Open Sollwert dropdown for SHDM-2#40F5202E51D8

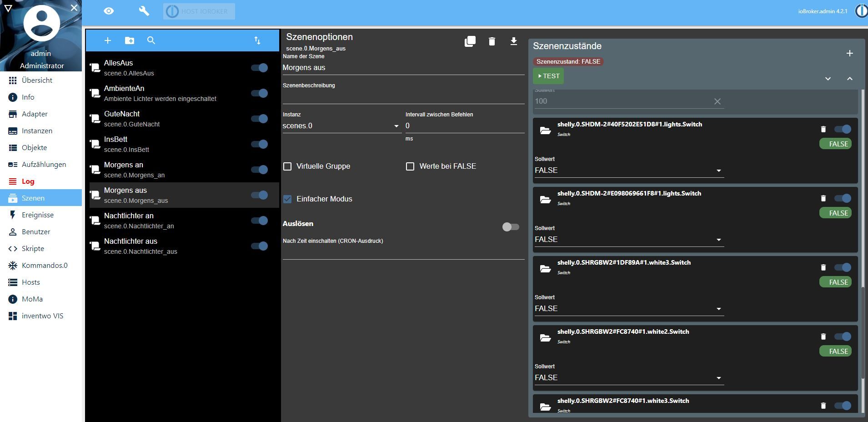629,171
